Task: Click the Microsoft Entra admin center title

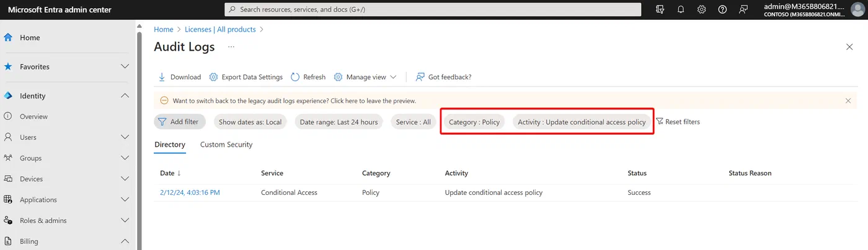Action: pyautogui.click(x=60, y=9)
